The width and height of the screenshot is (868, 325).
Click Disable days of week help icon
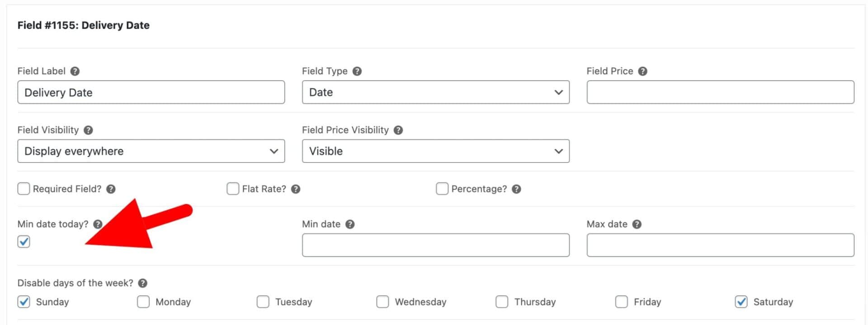pyautogui.click(x=143, y=283)
